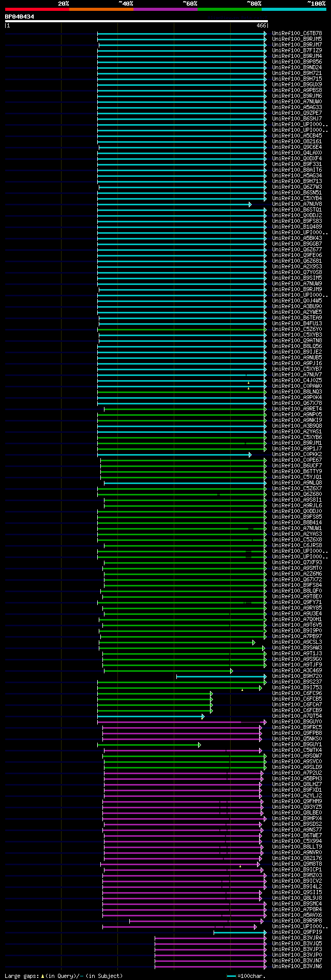Select hit label UniRef100_Q7XF93
Screen dimensions: 331x980
coord(297,562)
